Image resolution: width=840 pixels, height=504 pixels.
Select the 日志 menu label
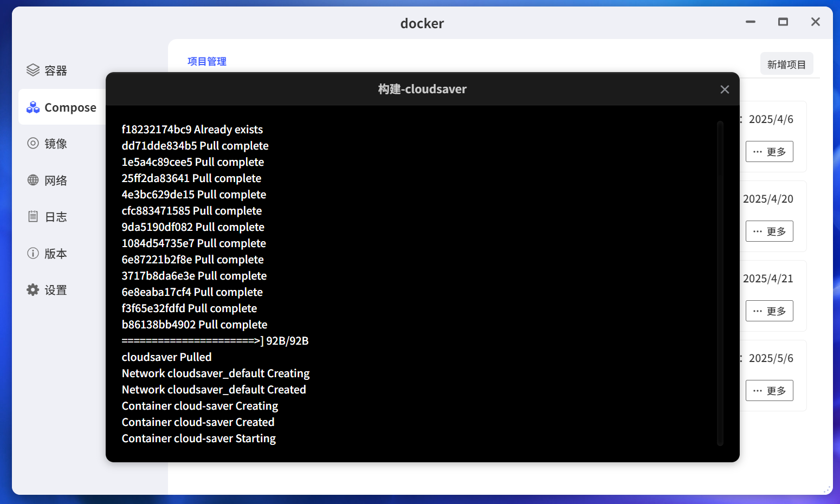point(56,217)
